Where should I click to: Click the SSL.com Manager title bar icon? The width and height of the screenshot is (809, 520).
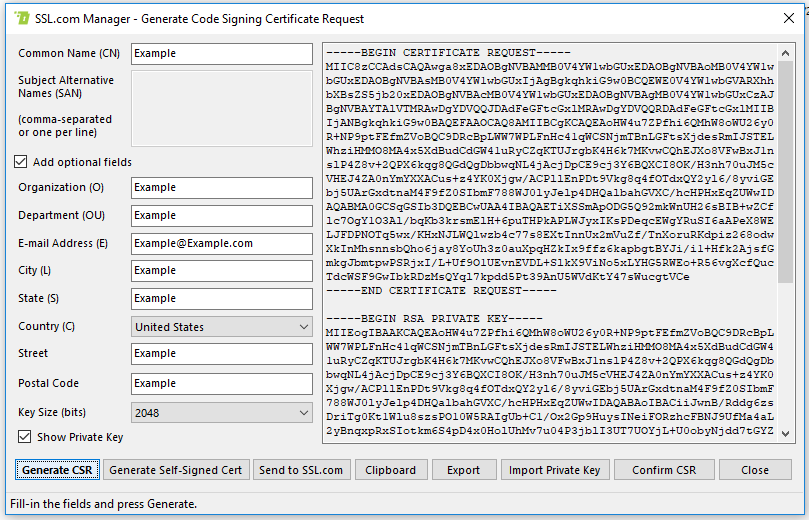click(16, 18)
